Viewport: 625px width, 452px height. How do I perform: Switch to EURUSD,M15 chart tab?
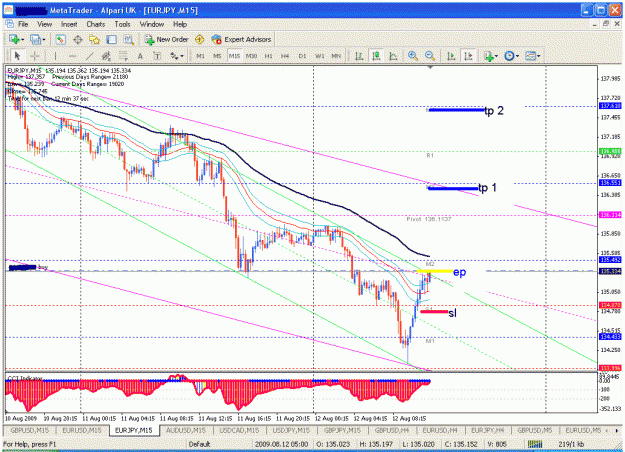[81, 430]
